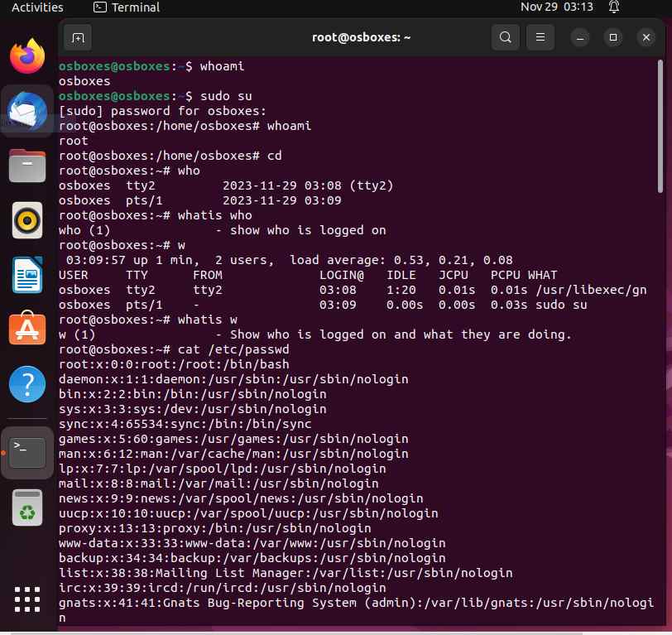The image size is (672, 635).
Task: Click the 'news:x:9:9' passwd entry
Action: (x=241, y=498)
